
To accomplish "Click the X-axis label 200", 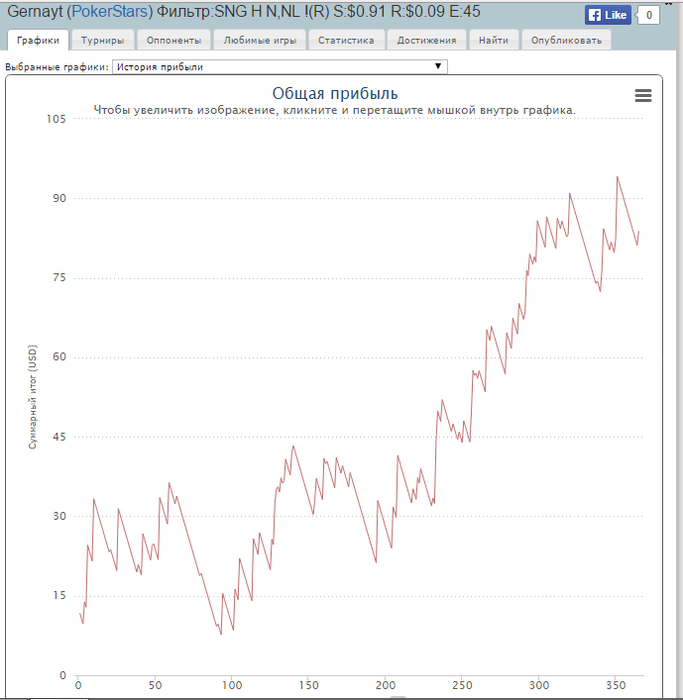I will coord(385,685).
